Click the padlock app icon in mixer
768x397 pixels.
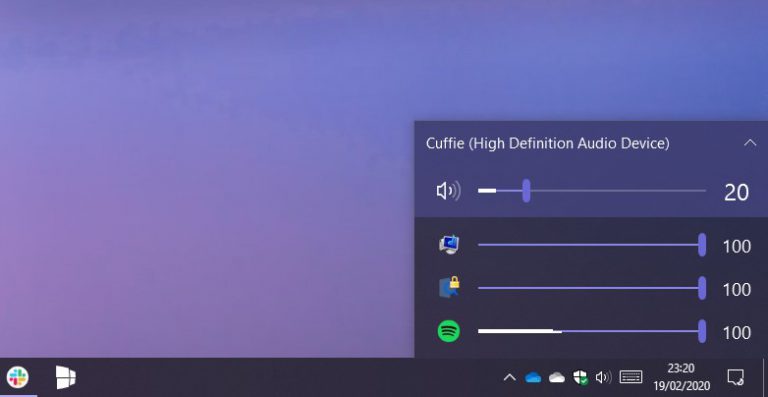click(x=449, y=287)
